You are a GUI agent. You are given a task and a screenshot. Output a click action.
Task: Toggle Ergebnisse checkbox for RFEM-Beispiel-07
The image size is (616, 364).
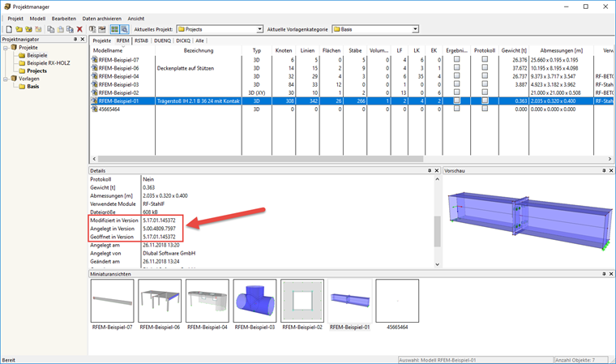point(456,59)
